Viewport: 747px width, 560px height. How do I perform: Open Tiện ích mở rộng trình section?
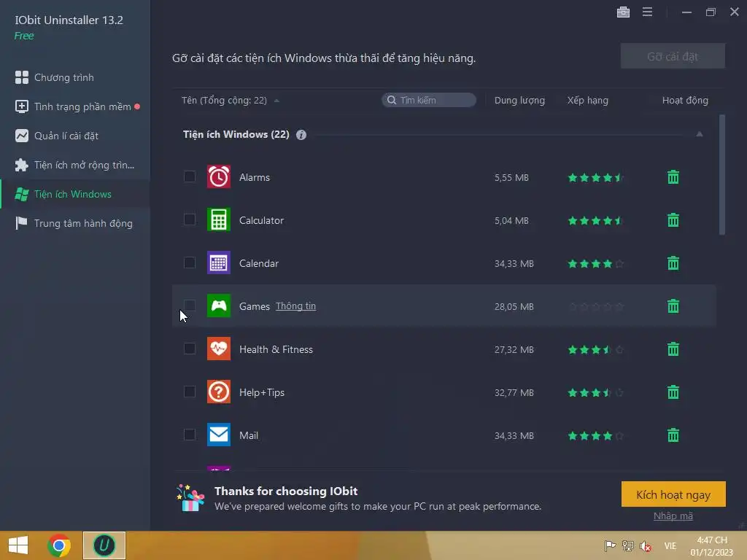(x=75, y=165)
